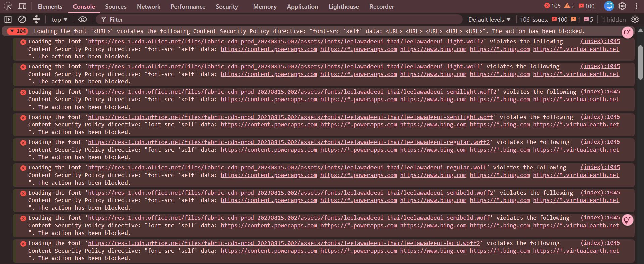Open console settings gear beside 1 hidden
Image resolution: width=644 pixels, height=264 pixels.
[x=635, y=20]
